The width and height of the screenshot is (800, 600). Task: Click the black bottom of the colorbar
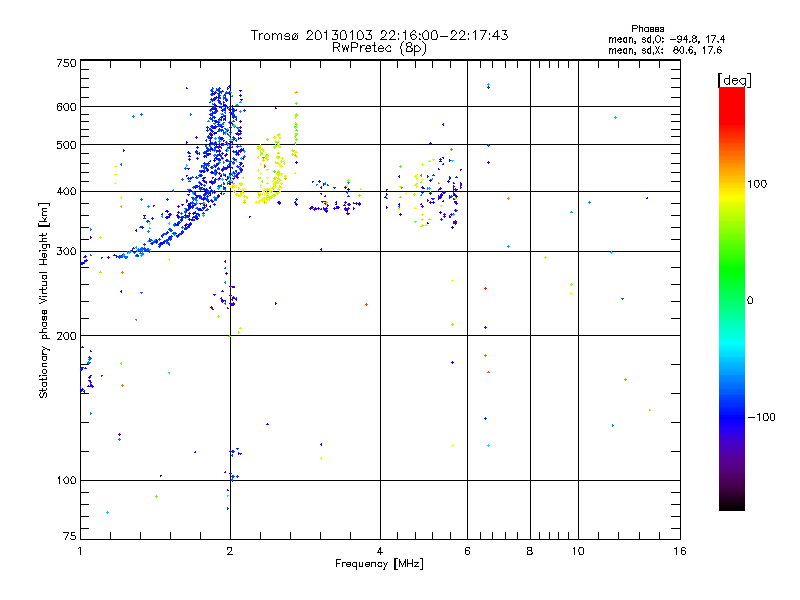tap(732, 503)
